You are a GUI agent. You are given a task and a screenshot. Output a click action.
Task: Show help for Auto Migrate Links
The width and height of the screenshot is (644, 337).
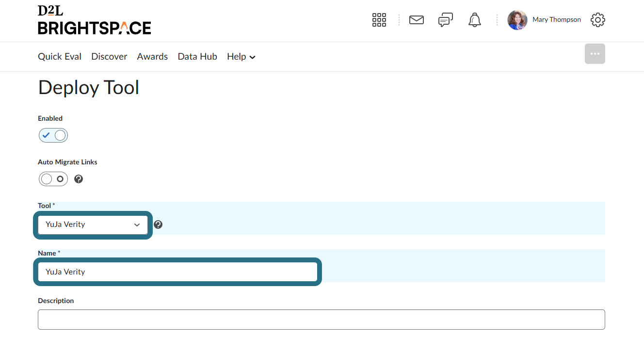coord(79,179)
